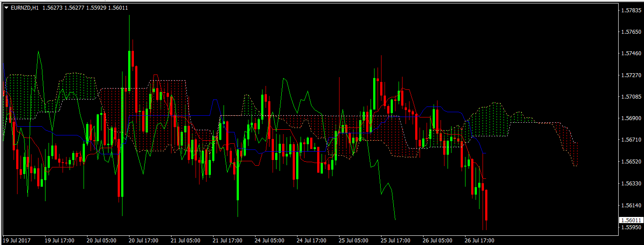This screenshot has width=644, height=245.
Task: Click price axis level 1.57085
Action: click(632, 97)
